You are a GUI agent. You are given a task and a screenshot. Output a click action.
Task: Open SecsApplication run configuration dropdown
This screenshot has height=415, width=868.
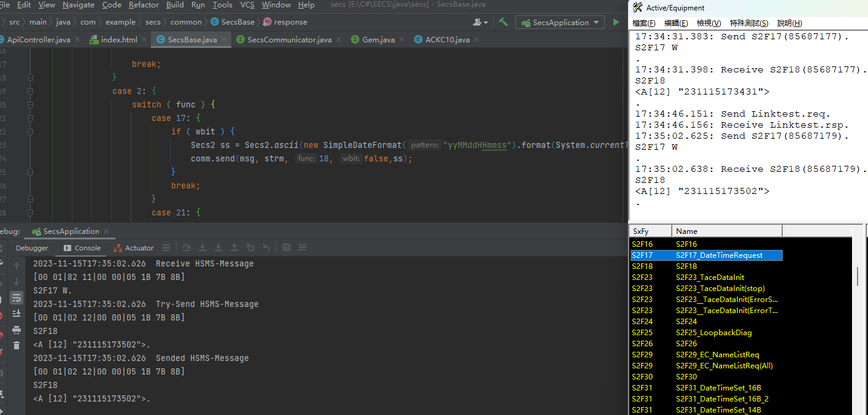pos(560,22)
